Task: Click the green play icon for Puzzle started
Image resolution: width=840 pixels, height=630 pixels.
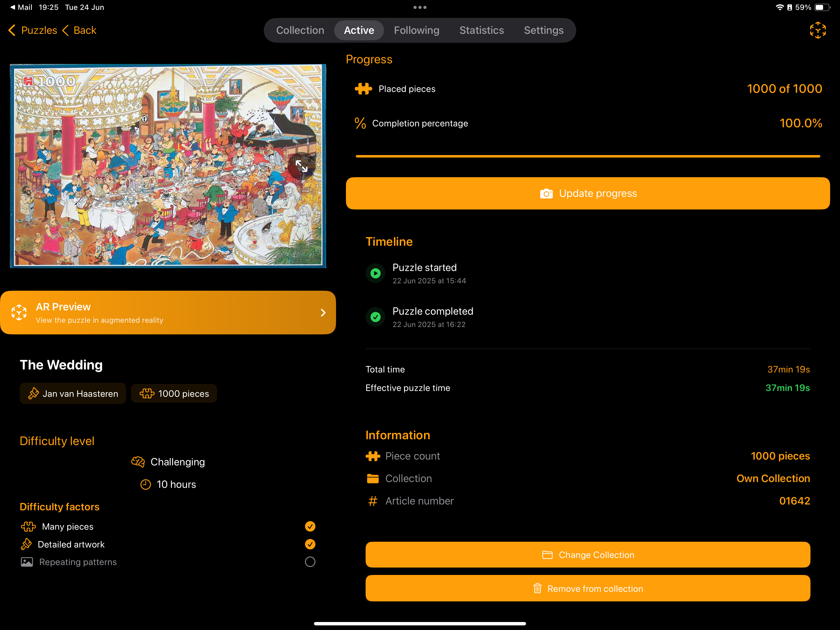Action: click(x=375, y=273)
